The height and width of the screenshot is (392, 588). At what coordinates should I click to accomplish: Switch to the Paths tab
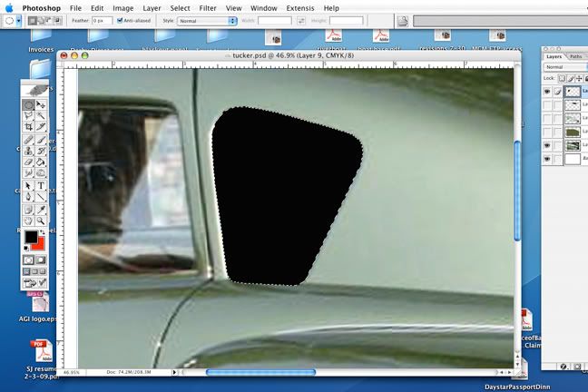coord(575,56)
